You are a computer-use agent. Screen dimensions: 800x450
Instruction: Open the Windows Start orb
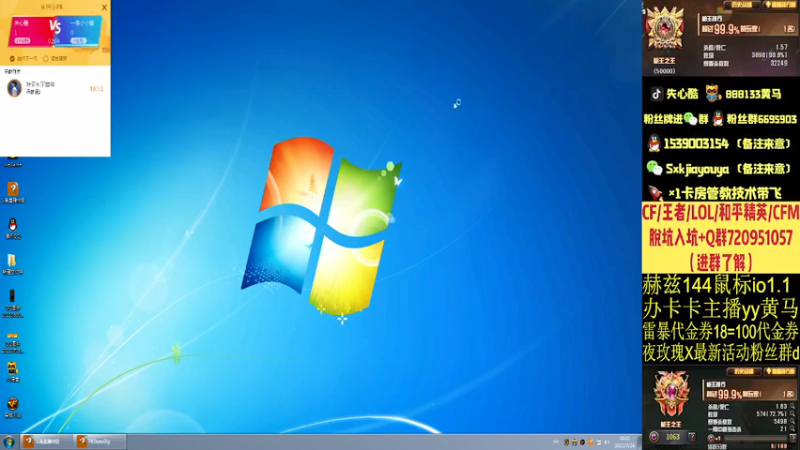[x=9, y=442]
